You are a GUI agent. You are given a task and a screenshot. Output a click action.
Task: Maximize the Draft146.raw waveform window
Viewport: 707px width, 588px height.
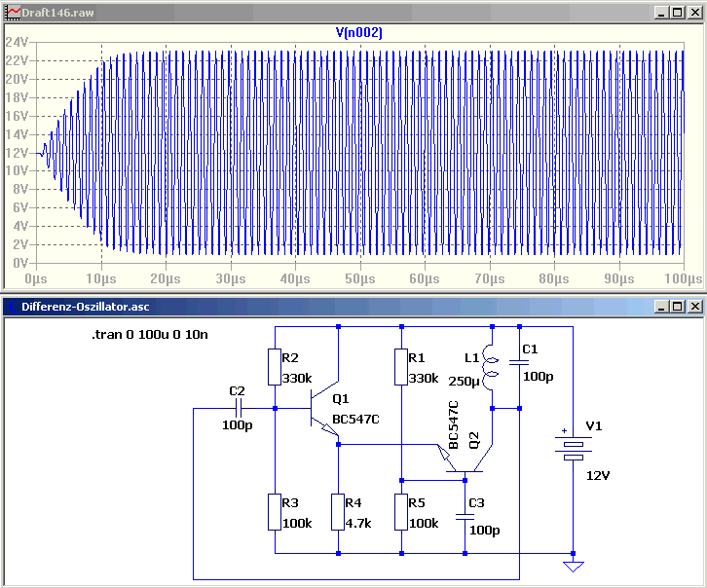[677, 13]
